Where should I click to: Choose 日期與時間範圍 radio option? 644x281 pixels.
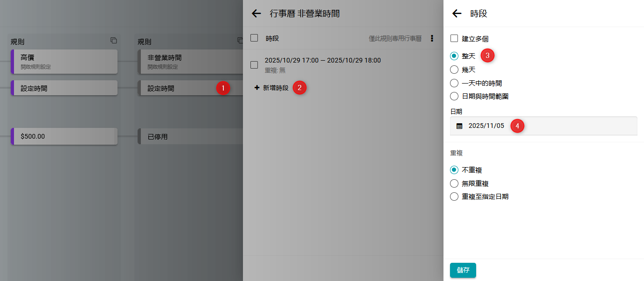tap(454, 96)
